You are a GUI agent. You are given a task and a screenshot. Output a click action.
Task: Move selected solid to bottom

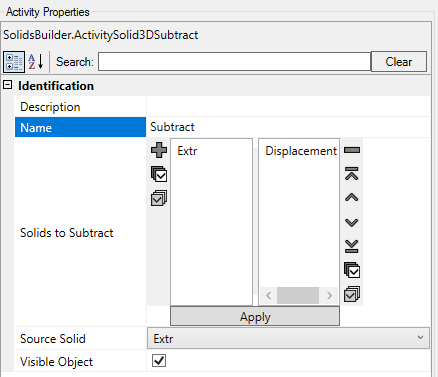352,246
